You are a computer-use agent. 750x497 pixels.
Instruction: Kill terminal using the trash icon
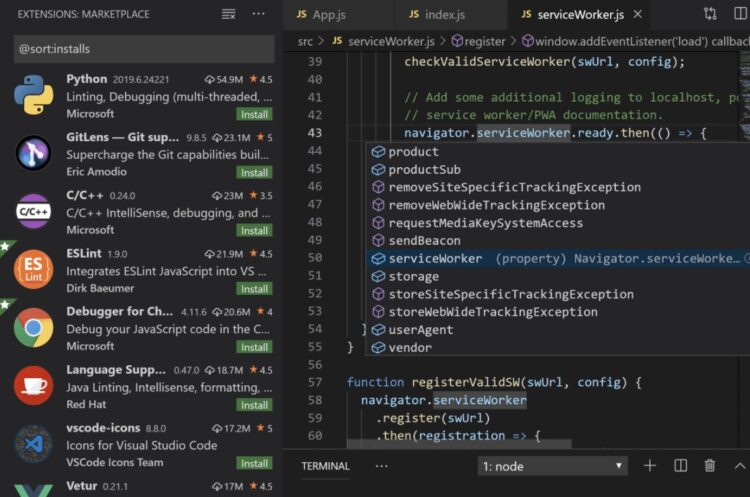[710, 466]
